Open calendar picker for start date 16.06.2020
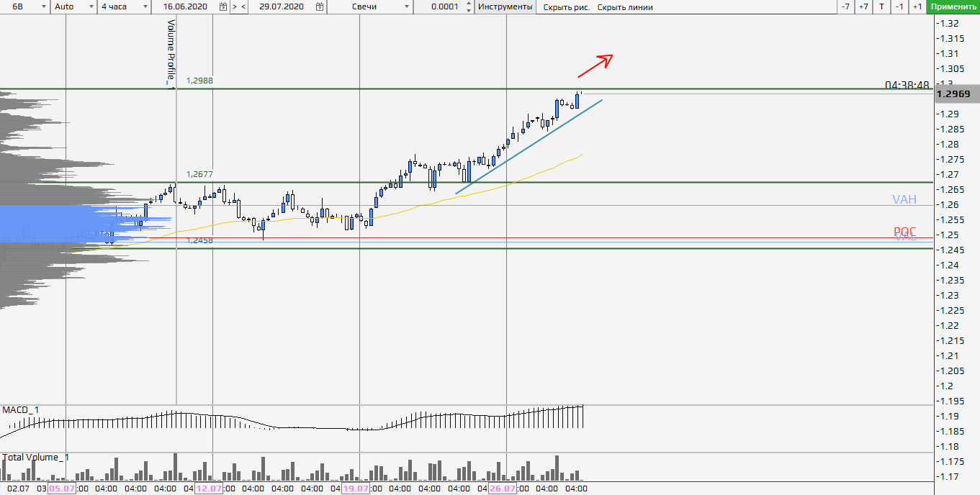This screenshot has height=495, width=980. click(223, 6)
